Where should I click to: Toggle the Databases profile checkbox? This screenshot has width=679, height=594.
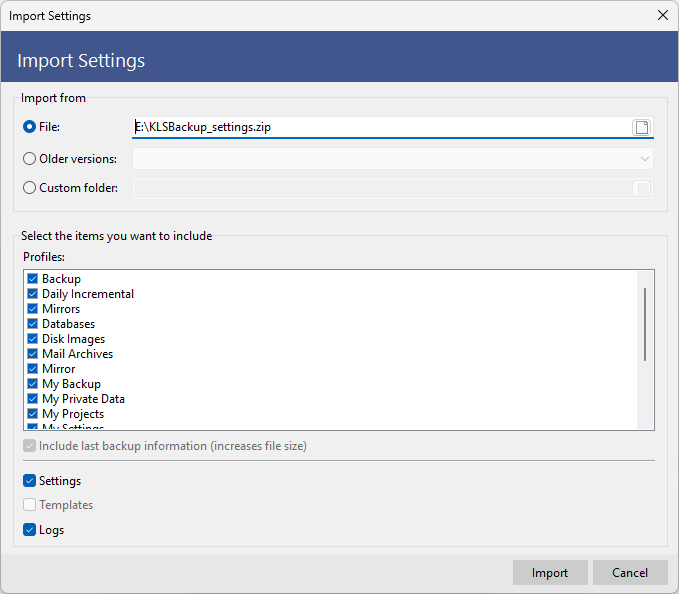(x=33, y=324)
